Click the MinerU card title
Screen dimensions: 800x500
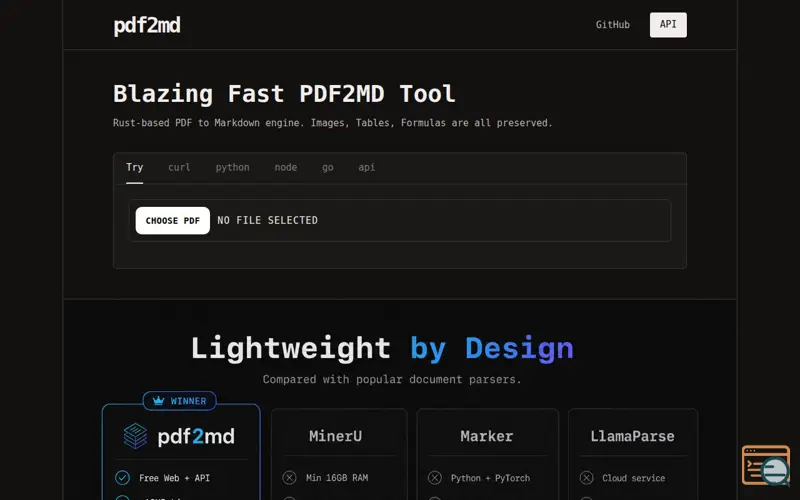click(335, 436)
